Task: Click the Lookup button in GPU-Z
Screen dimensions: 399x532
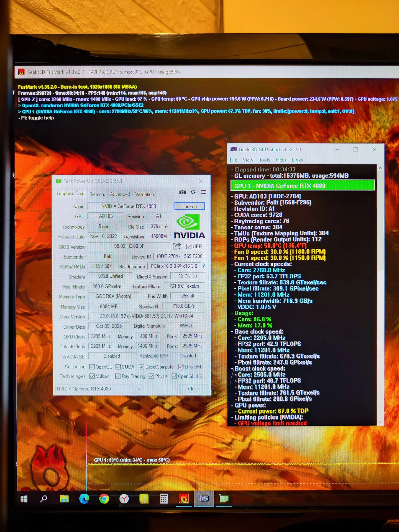Action: (190, 206)
